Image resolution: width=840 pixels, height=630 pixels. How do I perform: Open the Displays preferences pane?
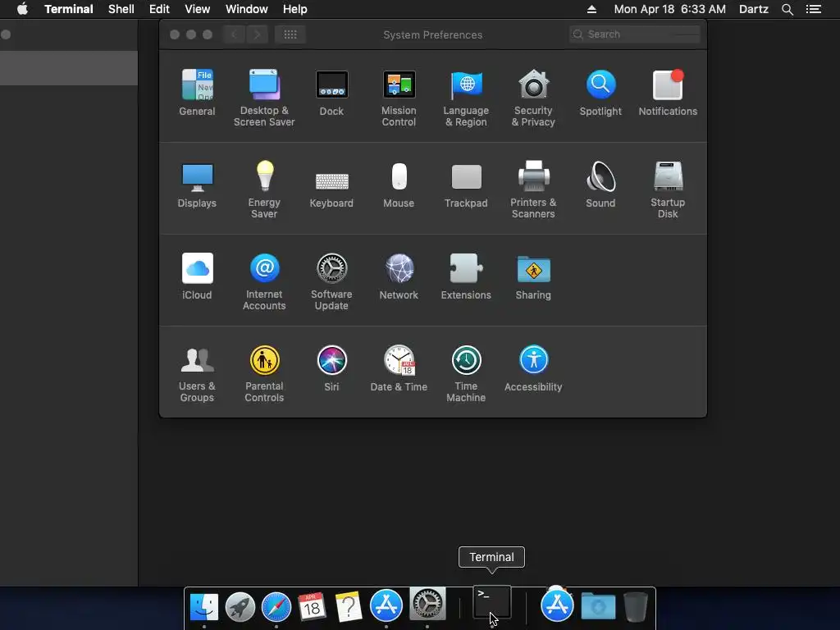tap(197, 185)
